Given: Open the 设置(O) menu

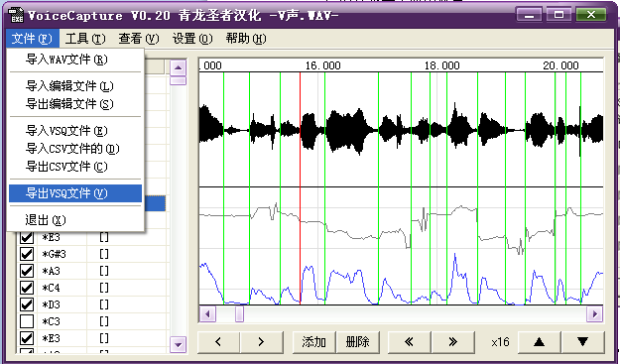Looking at the screenshot, I should point(192,39).
